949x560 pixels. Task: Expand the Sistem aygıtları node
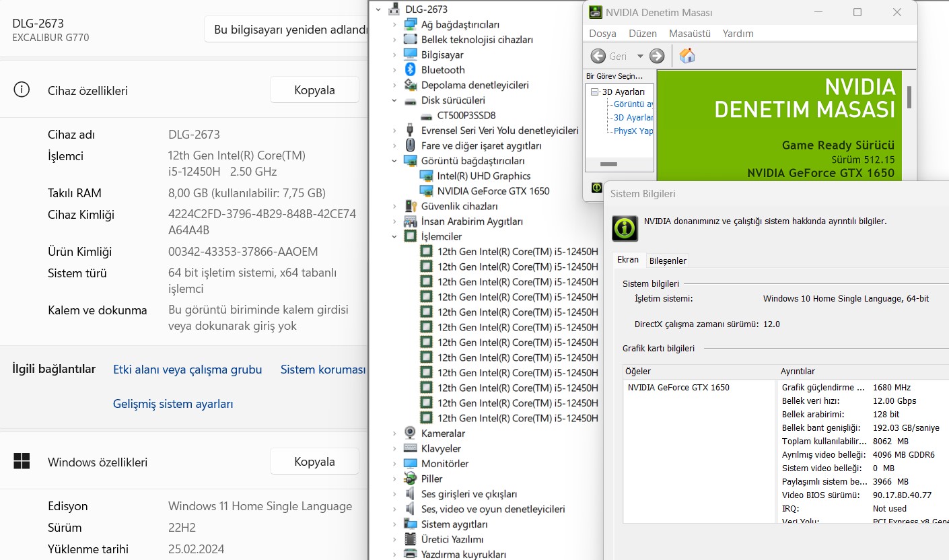395,524
